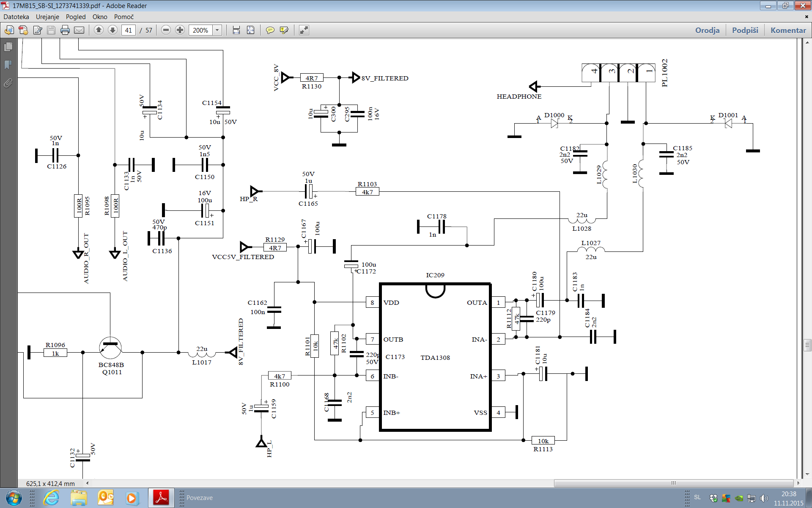This screenshot has height=508, width=812.
Task: Open the 200% zoom level dropdown
Action: click(217, 30)
